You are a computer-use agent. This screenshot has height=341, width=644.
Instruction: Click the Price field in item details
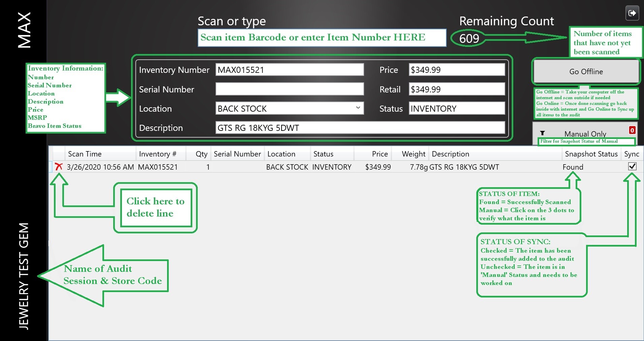coord(456,70)
